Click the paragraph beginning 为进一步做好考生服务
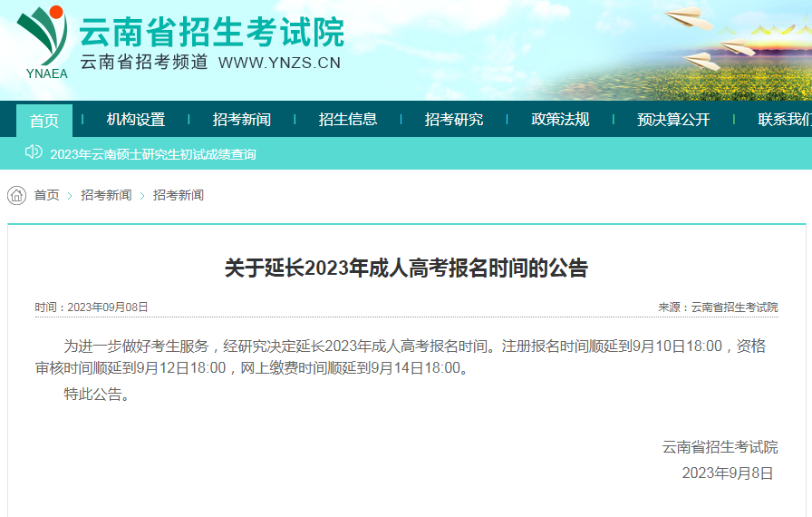Screen dimensions: 812x517 401,357
